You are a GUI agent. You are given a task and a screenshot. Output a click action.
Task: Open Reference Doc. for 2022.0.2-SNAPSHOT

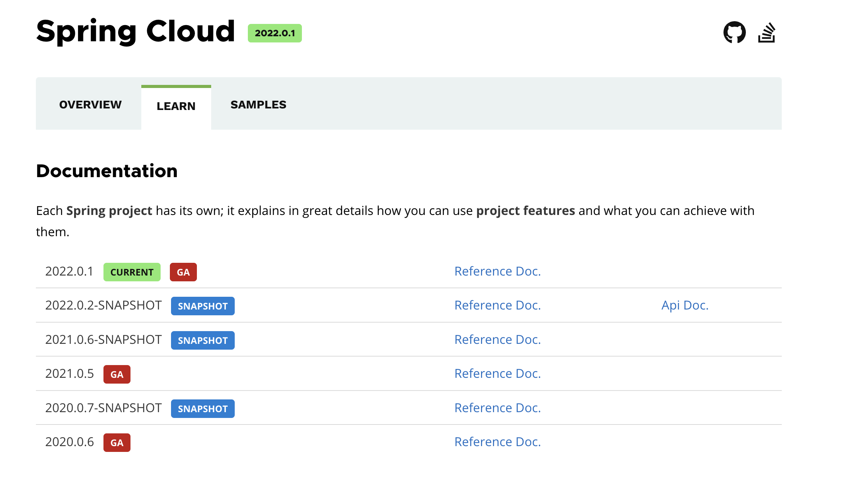(498, 305)
